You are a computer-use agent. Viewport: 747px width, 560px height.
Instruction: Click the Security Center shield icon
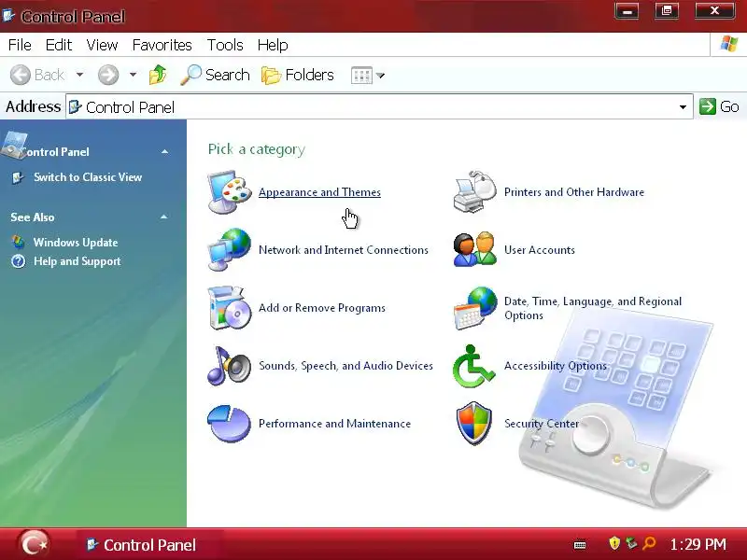pyautogui.click(x=474, y=424)
